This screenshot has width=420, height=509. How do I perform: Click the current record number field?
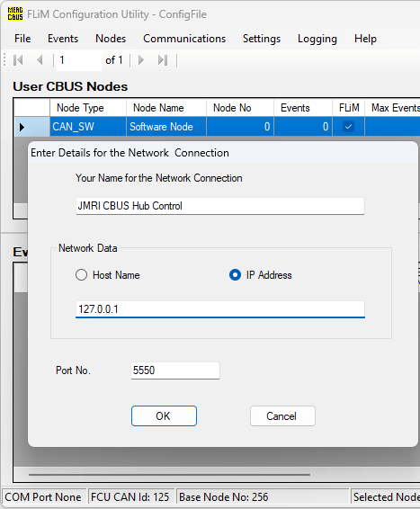click(x=79, y=60)
